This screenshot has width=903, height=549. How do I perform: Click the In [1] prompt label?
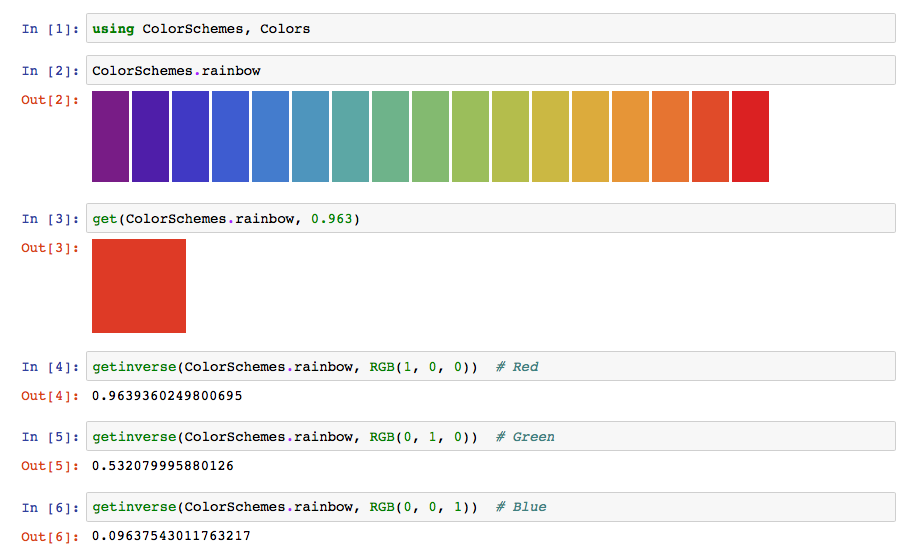click(50, 29)
